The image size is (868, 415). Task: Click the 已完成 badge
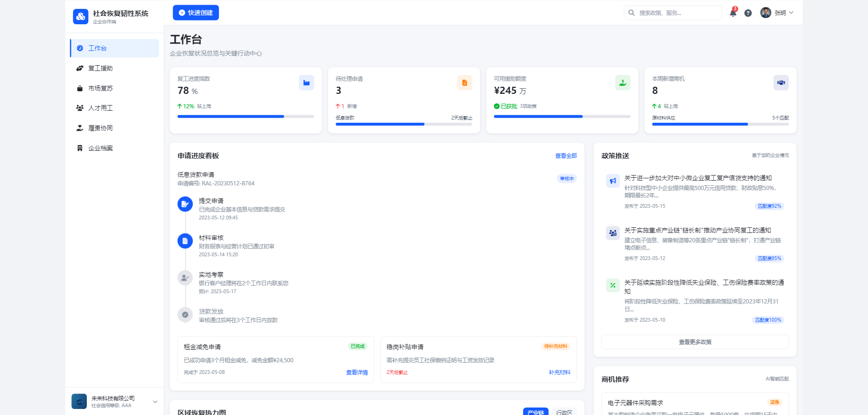(x=358, y=346)
